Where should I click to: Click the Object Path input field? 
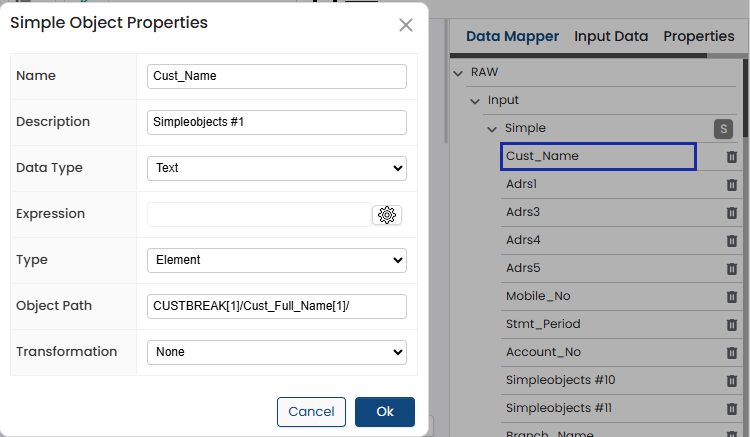coord(277,306)
